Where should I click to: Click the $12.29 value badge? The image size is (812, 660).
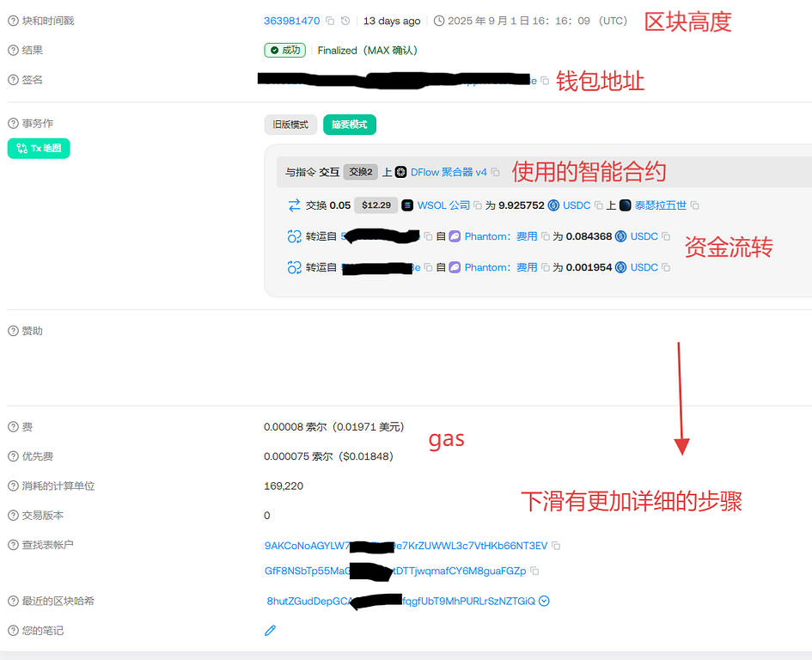click(375, 205)
